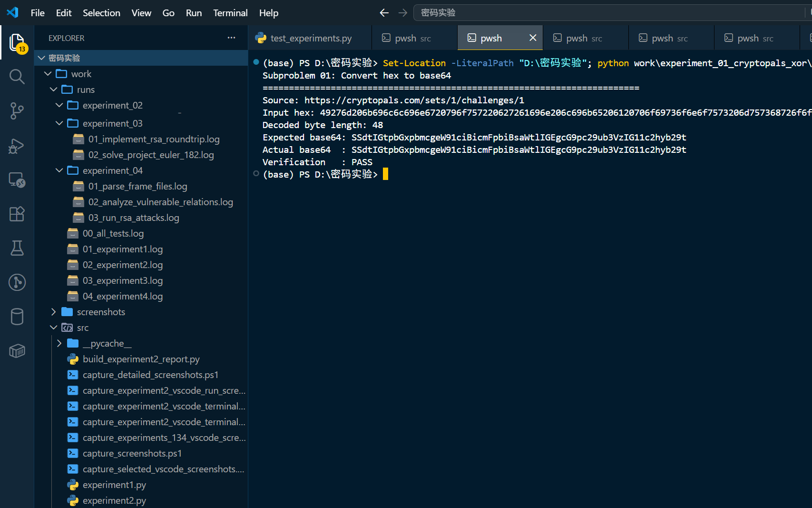Collapse the src folder chevron
Screen dimensions: 812x508
[53, 328]
